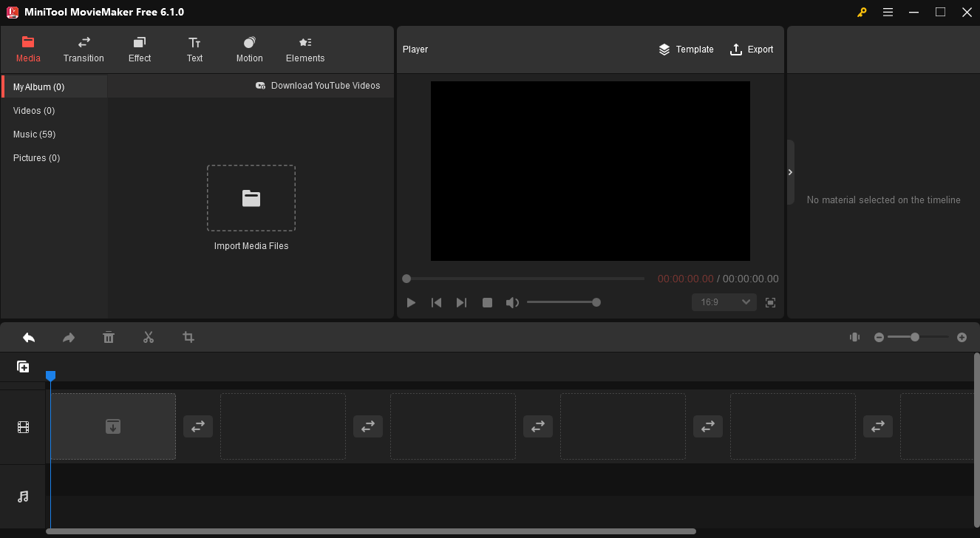Click the Undo icon above the timeline
The width and height of the screenshot is (980, 538).
(x=28, y=337)
